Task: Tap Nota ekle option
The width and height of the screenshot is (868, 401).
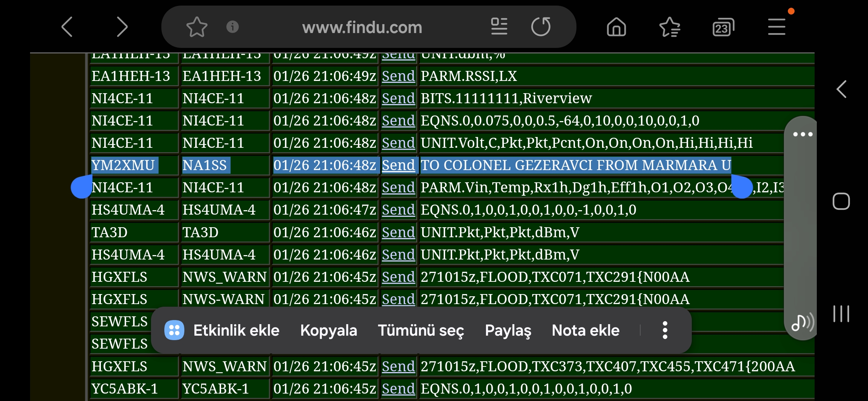Action: click(x=586, y=330)
